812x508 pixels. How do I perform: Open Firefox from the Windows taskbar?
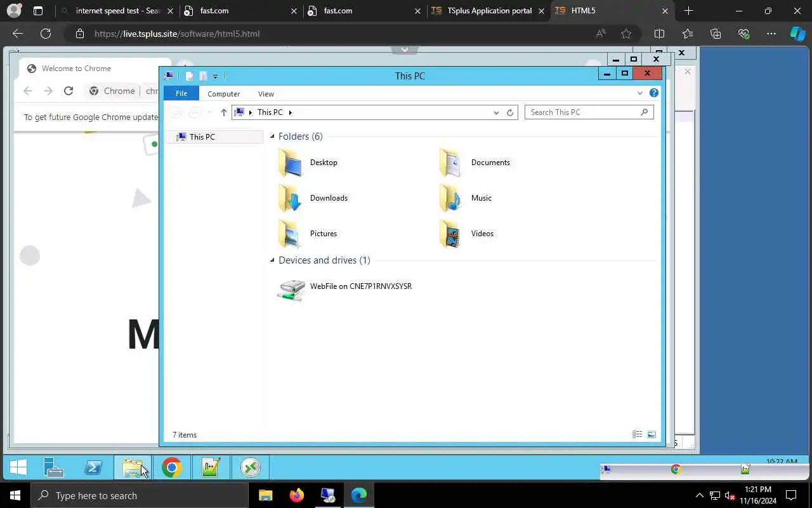pyautogui.click(x=296, y=495)
